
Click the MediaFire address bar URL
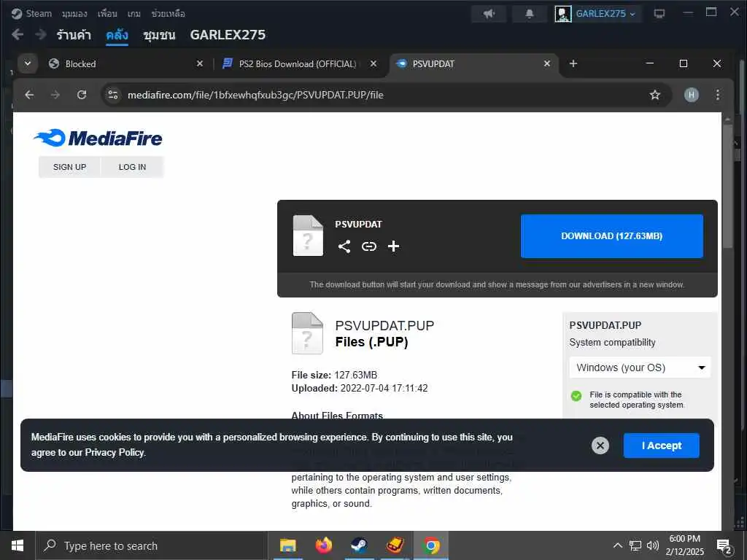click(x=255, y=95)
